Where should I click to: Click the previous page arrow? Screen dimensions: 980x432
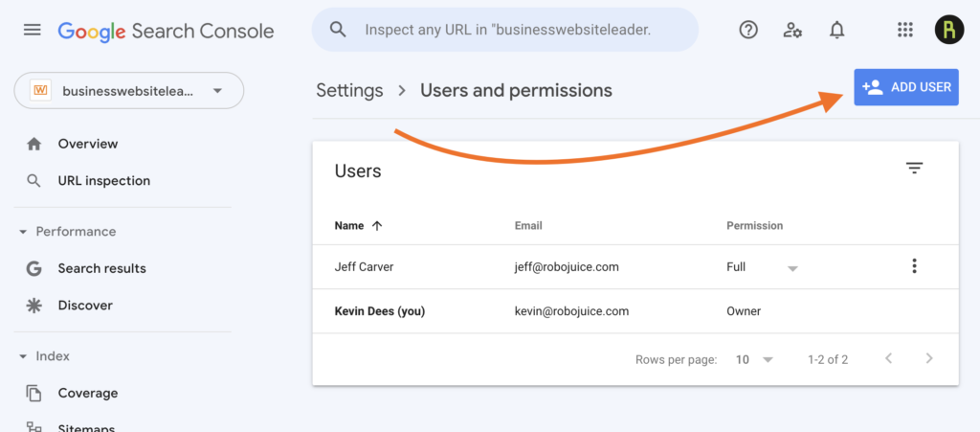(888, 359)
